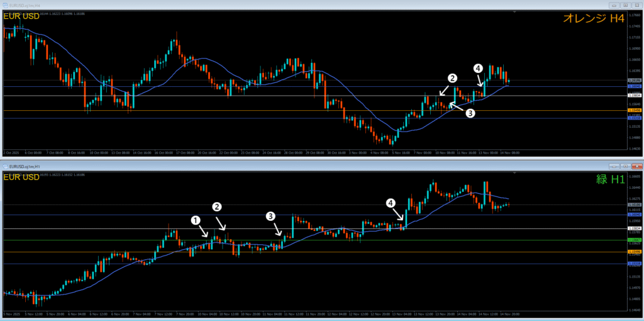Select the chart shift triangle in the H4 chart

click(x=514, y=13)
